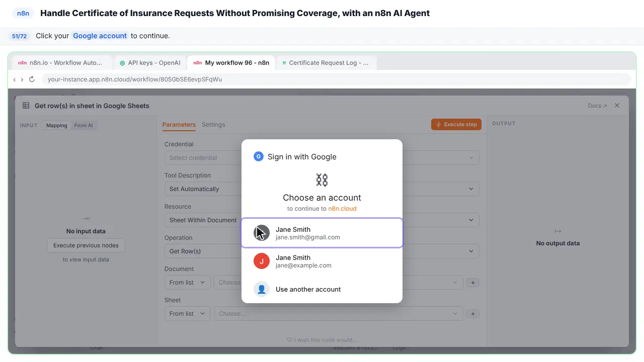Image resolution: width=644 pixels, height=362 pixels.
Task: Click the OpenAI favicon on API keys tab
Action: tap(122, 63)
